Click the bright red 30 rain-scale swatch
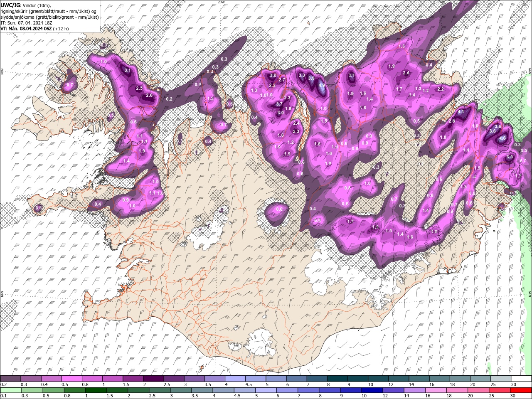The image size is (532, 399). [521, 390]
